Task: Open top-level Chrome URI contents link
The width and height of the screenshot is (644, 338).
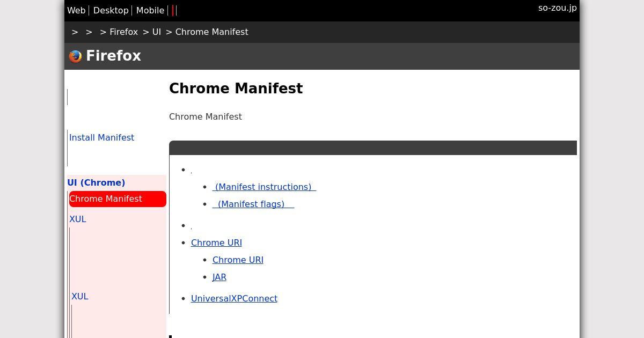Action: click(216, 243)
